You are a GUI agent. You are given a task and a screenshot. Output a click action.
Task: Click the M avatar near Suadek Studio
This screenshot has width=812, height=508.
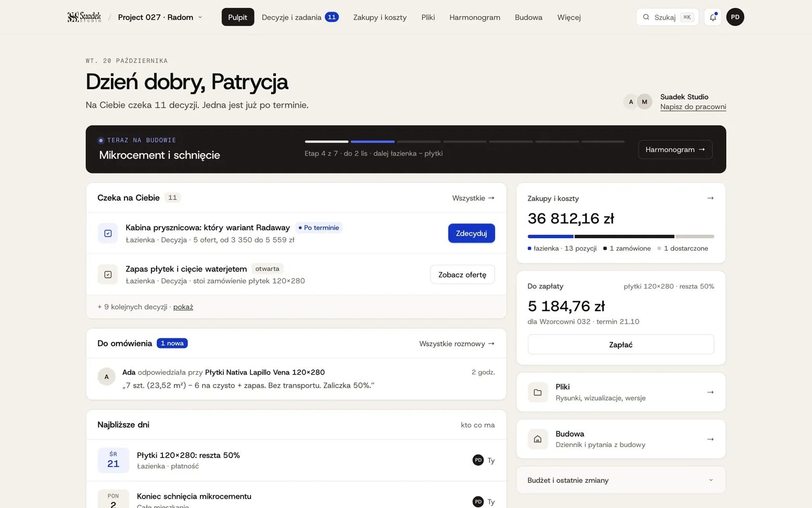[x=644, y=102]
